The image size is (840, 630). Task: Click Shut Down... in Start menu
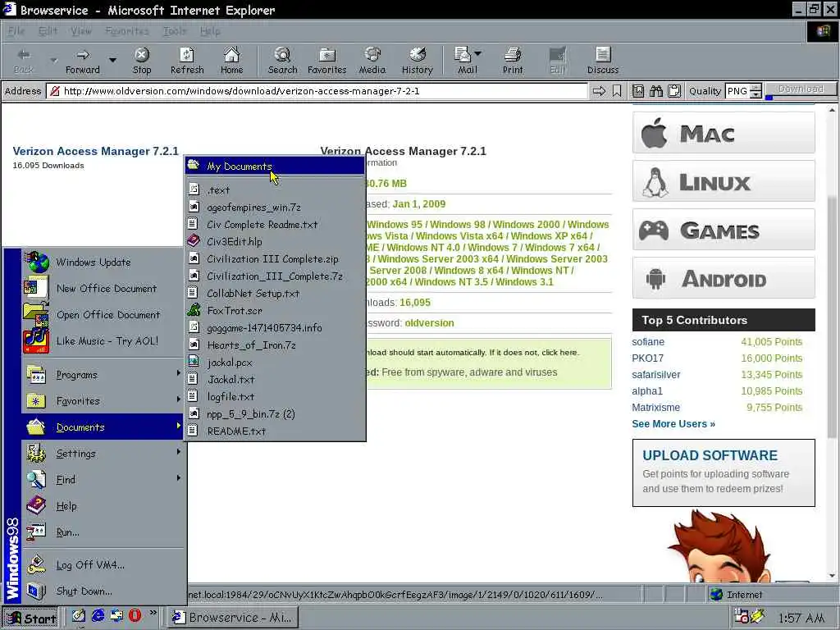84,591
